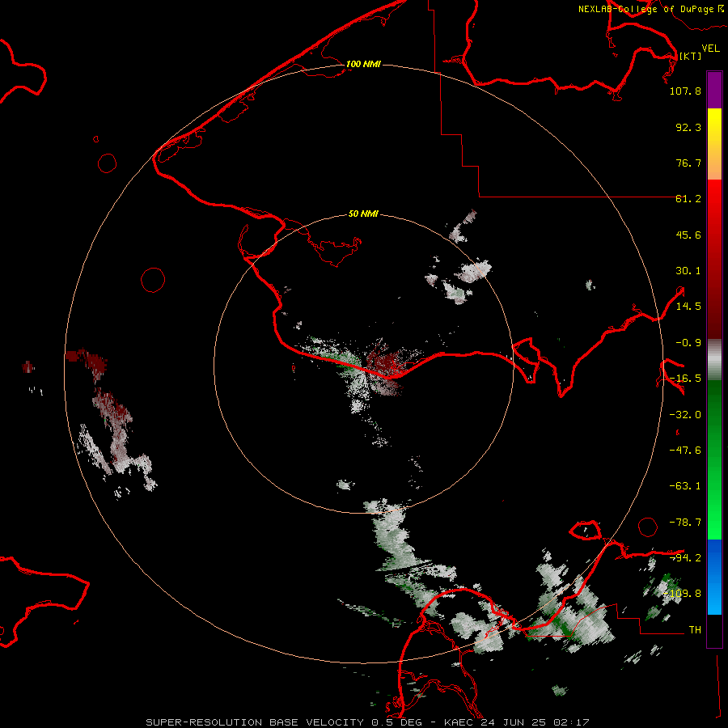
Task: Pick the 30.1 scale value
Action: point(688,271)
